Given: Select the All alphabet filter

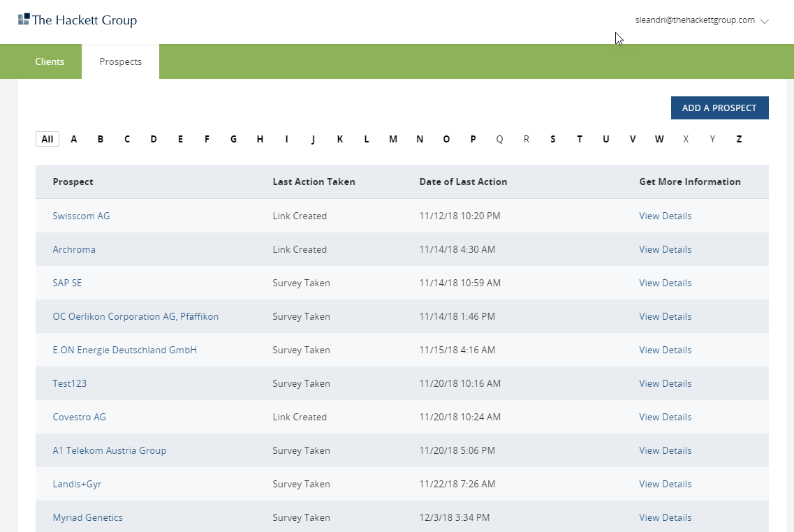Looking at the screenshot, I should point(47,139).
